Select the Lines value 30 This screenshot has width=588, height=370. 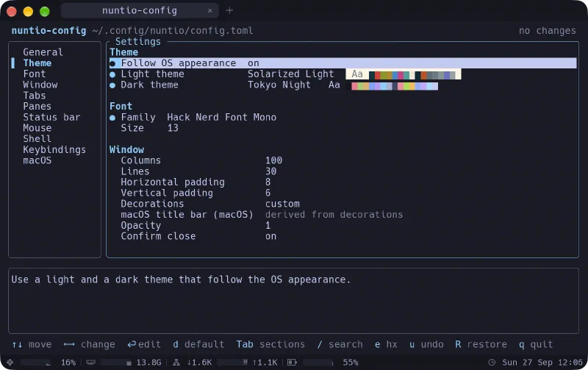coord(270,171)
